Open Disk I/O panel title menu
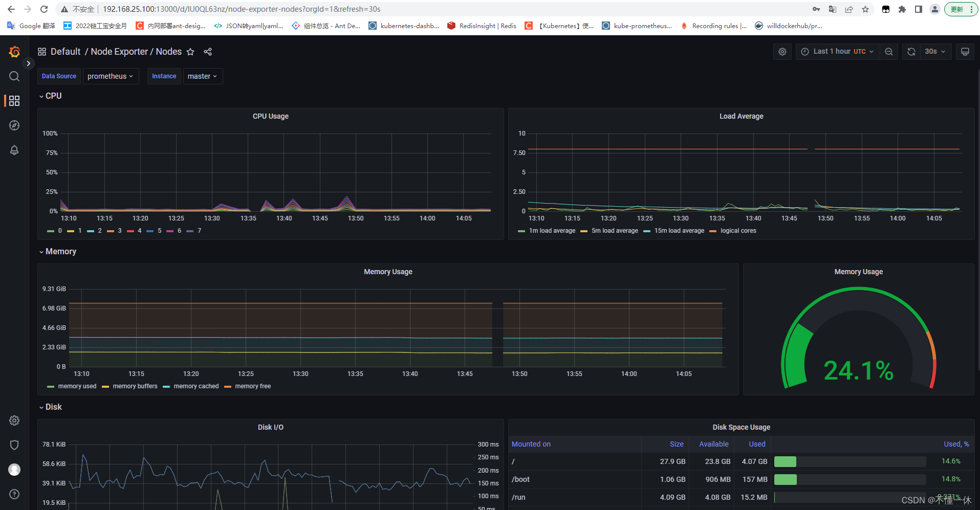Viewport: 980px width, 510px height. [x=271, y=427]
